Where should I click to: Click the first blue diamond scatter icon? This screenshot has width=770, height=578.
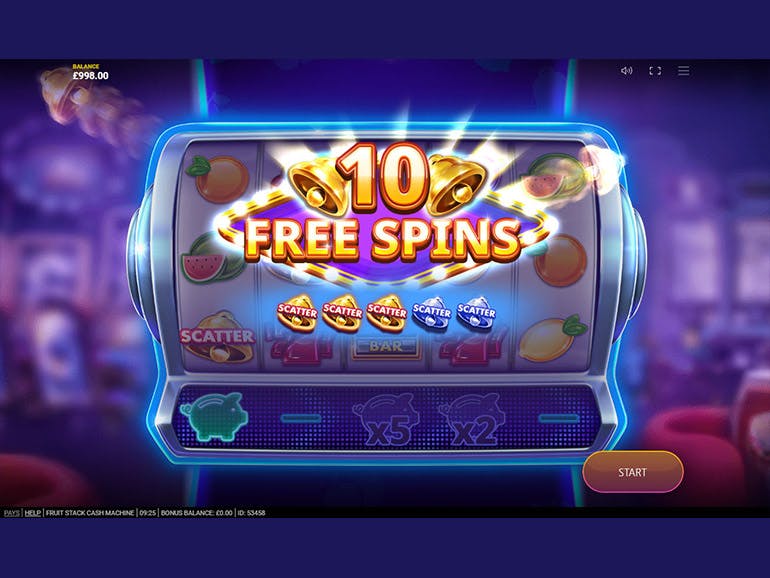pyautogui.click(x=431, y=312)
